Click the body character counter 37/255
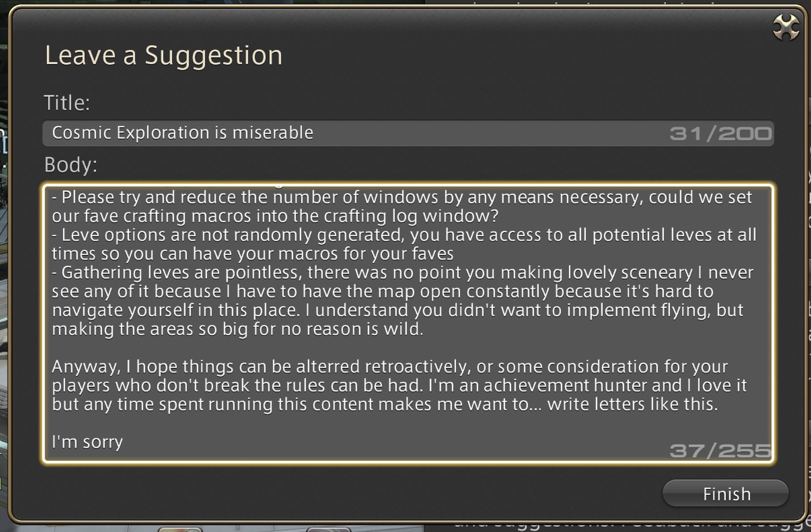The width and height of the screenshot is (811, 532). [720, 450]
